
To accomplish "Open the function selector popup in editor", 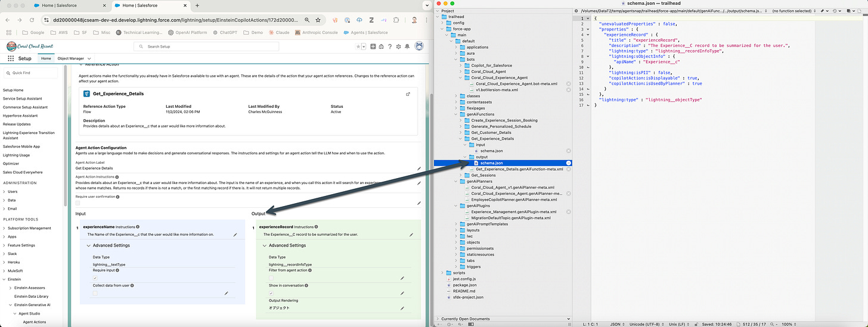I will (793, 11).
